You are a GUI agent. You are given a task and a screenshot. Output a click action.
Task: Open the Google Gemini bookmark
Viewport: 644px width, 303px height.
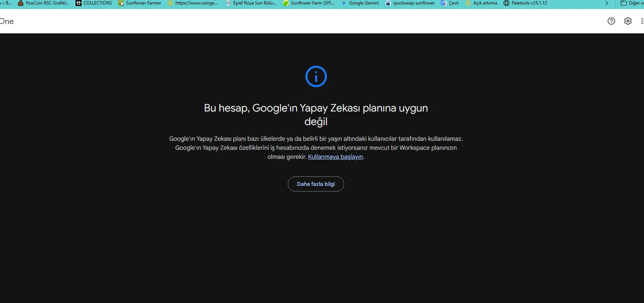[x=360, y=3]
